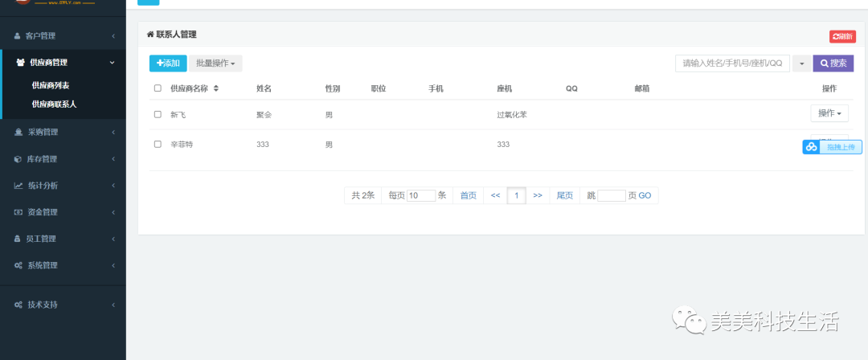
Task: Click the 邮箱 column header
Action: 642,88
